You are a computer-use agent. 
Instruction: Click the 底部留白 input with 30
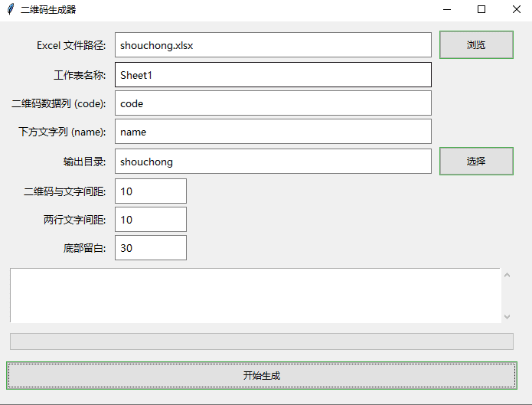[x=151, y=248]
